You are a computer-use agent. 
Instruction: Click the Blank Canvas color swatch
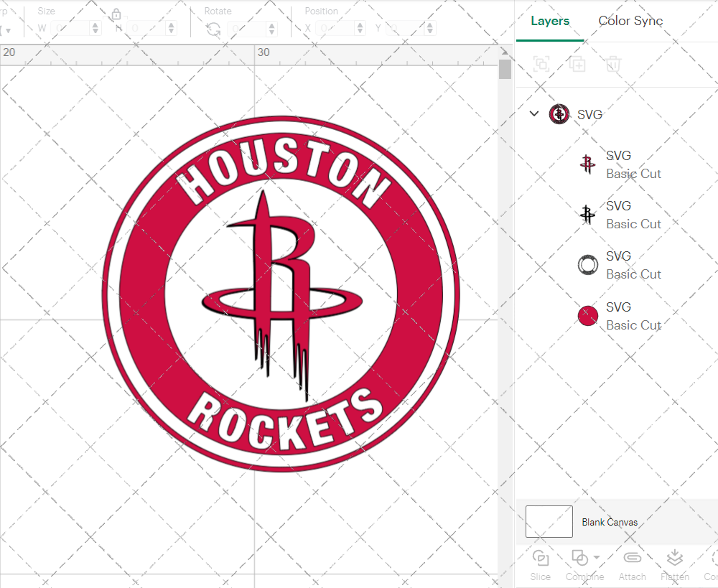[549, 522]
